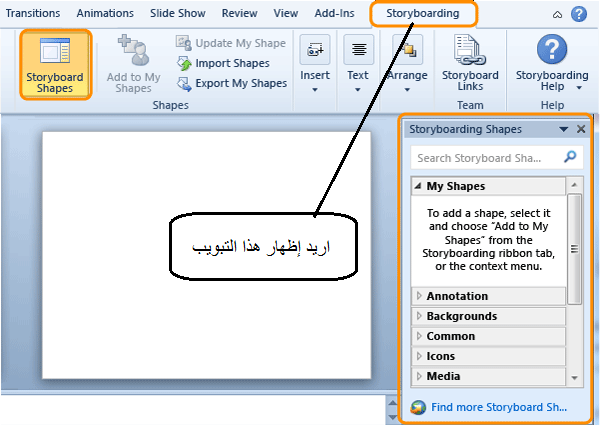600x425 pixels.
Task: Expand the Backgrounds category
Action: 488,316
